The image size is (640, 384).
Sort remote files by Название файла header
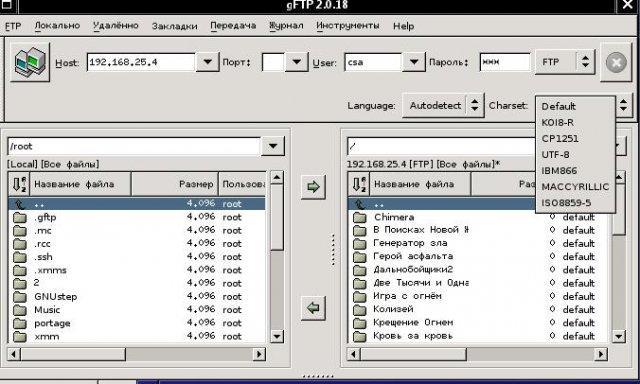[420, 184]
